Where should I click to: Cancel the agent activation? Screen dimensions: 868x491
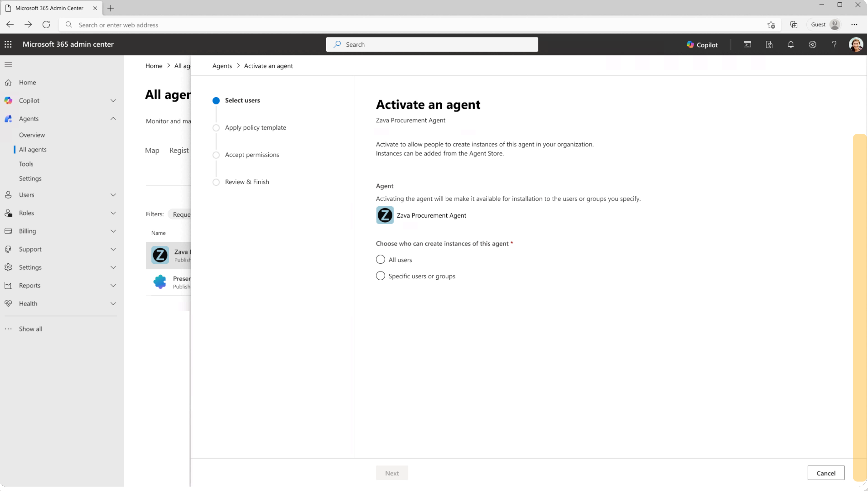point(826,473)
